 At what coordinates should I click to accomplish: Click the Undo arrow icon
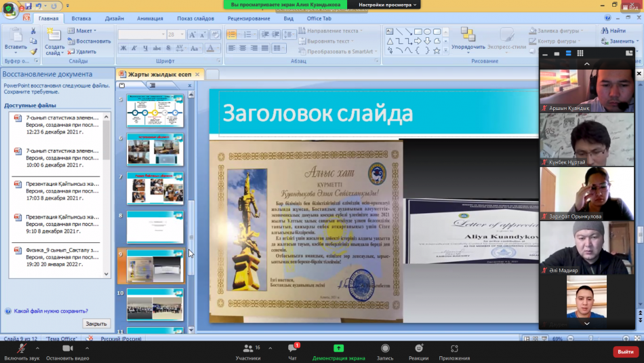[39, 5]
